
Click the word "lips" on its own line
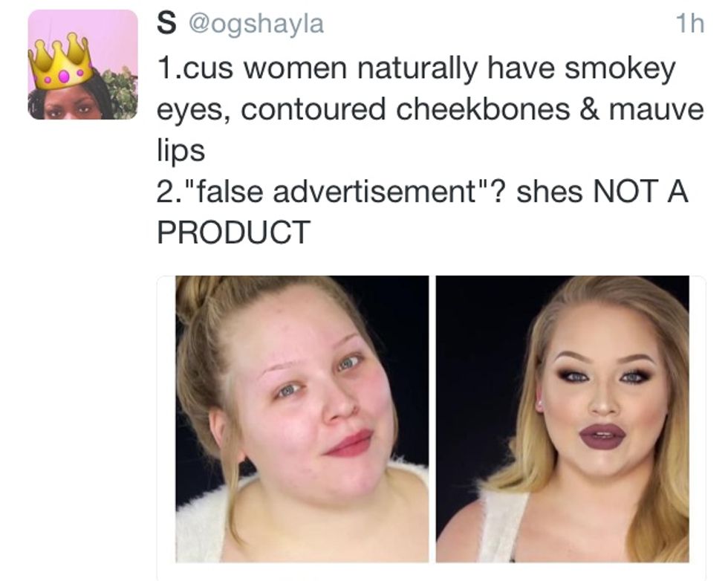click(x=180, y=152)
